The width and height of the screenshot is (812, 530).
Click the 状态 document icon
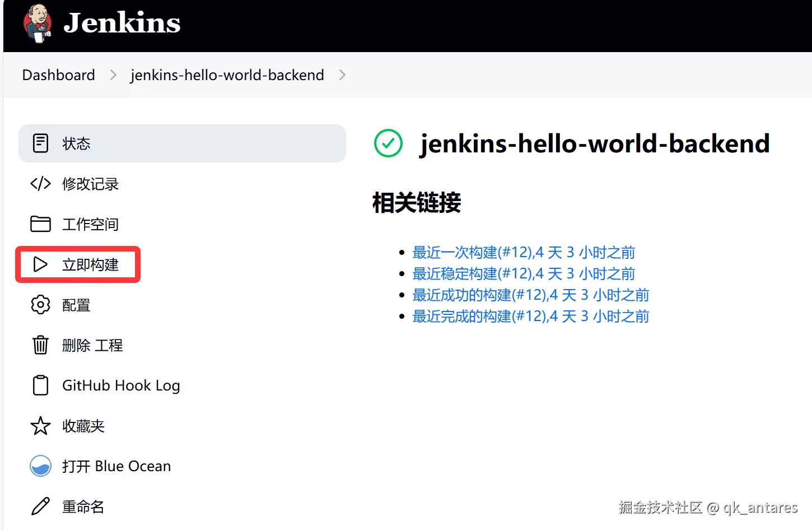tap(40, 143)
